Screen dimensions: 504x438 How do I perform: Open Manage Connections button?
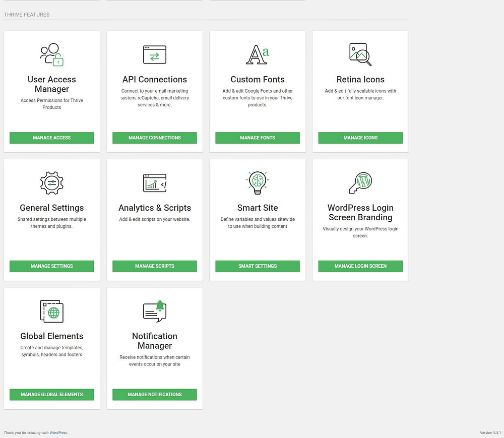(155, 138)
